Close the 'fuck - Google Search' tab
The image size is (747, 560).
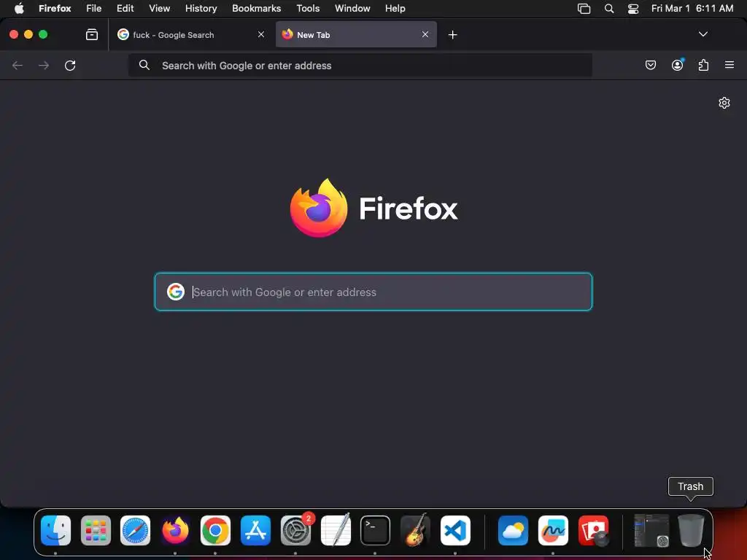(261, 34)
